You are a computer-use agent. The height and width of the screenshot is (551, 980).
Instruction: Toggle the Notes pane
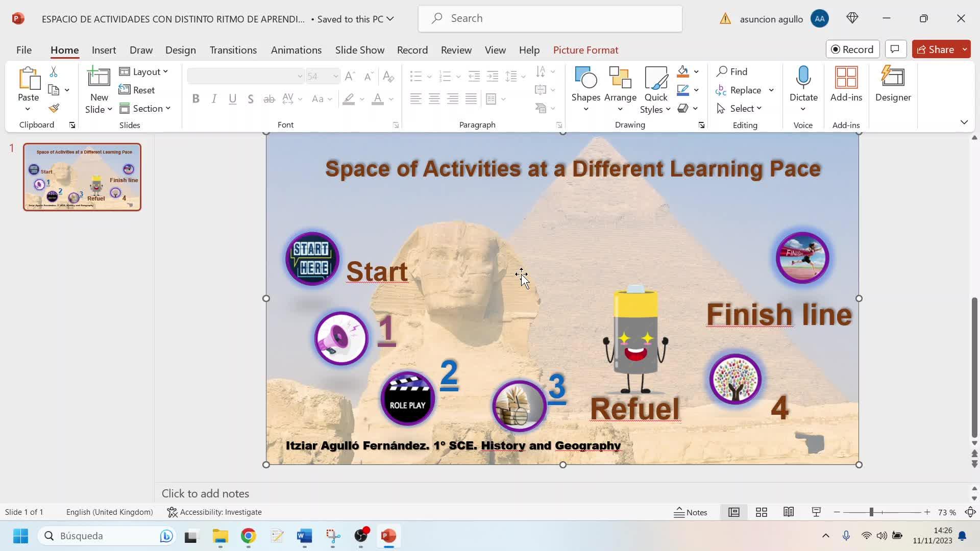coord(691,512)
